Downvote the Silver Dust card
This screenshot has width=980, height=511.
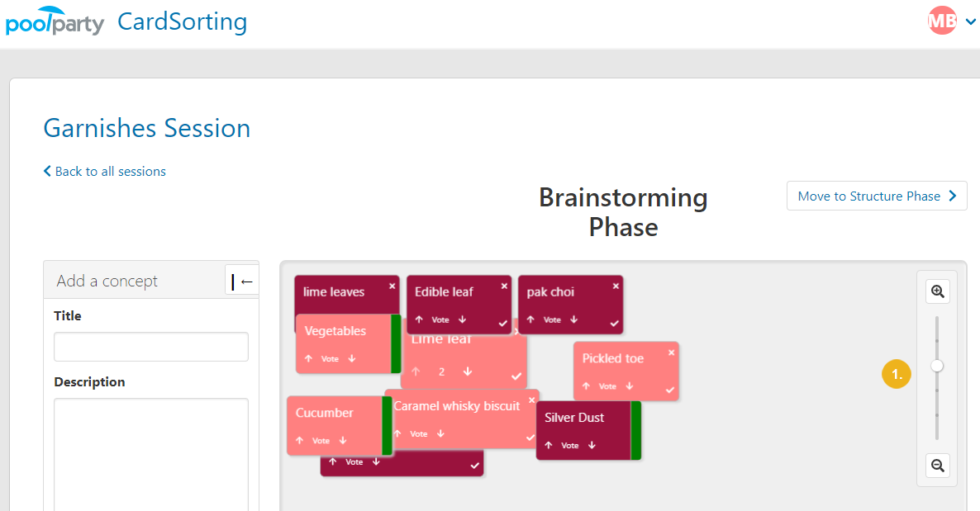pos(592,446)
